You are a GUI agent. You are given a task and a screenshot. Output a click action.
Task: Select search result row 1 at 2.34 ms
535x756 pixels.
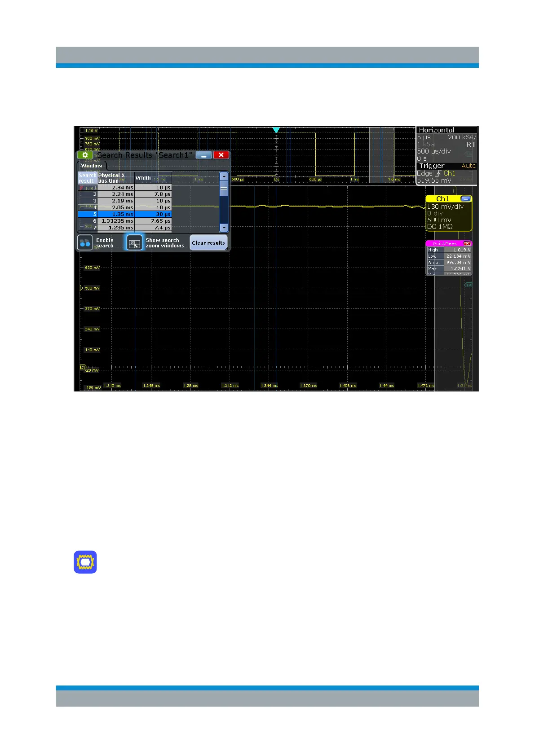[125, 188]
